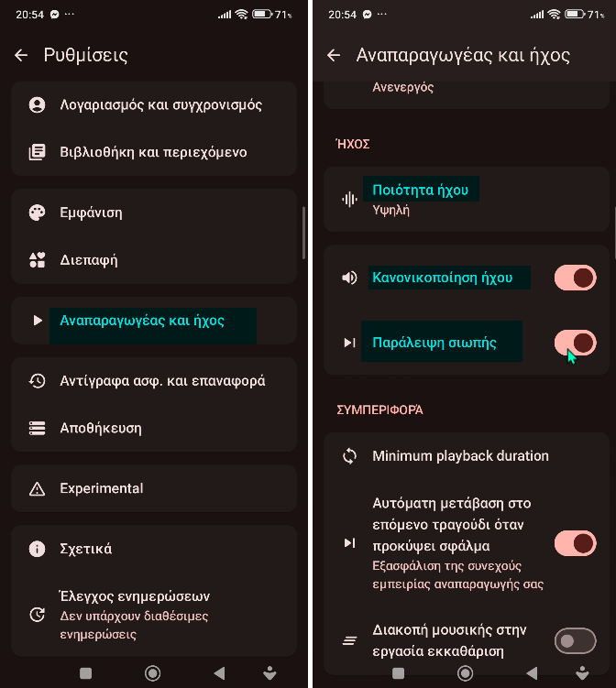The width and height of the screenshot is (616, 688).
Task: Enable Διακοπή μουσικής στην εργασία switch
Action: (575, 641)
